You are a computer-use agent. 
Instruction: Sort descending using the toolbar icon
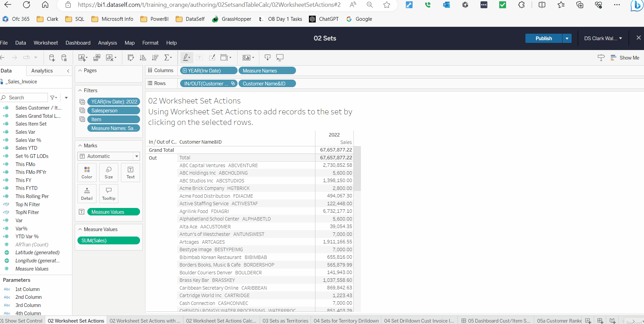155,58
